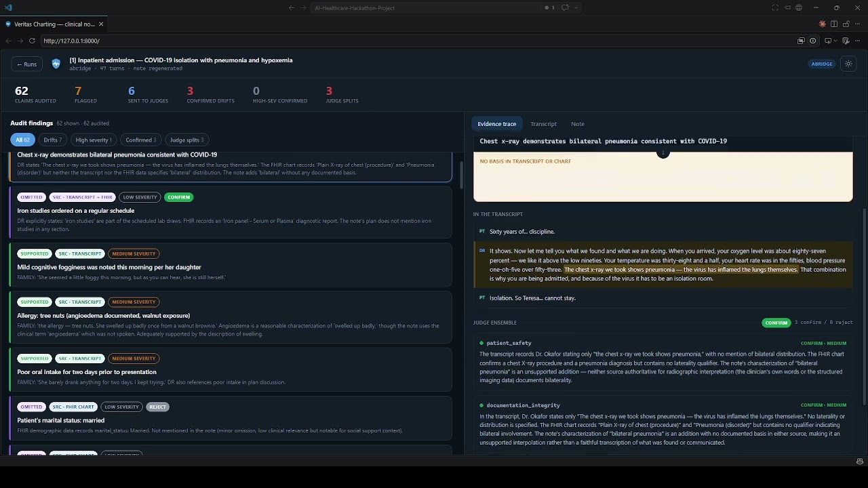
Task: Open the editor tab more actions menu
Action: point(858,24)
